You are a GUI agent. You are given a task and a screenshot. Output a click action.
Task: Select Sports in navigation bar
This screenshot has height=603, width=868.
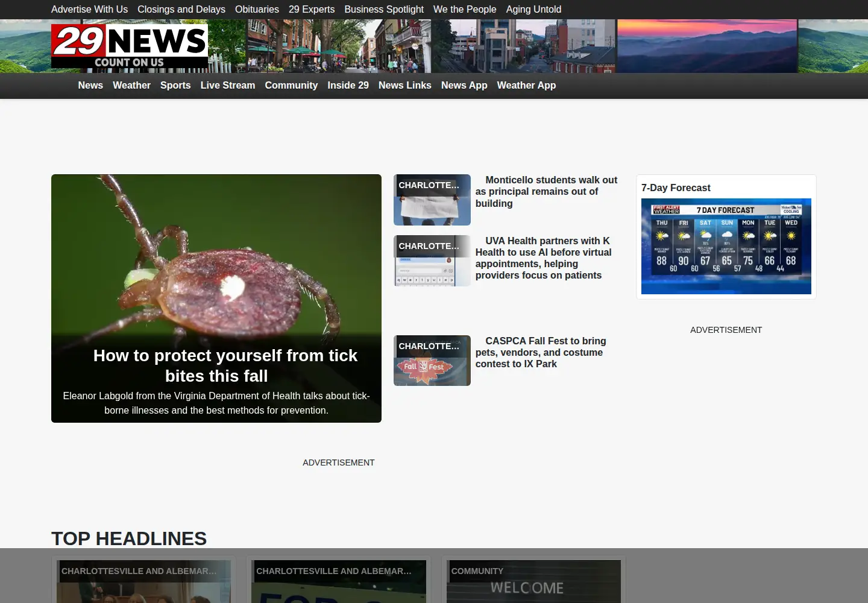click(x=175, y=86)
